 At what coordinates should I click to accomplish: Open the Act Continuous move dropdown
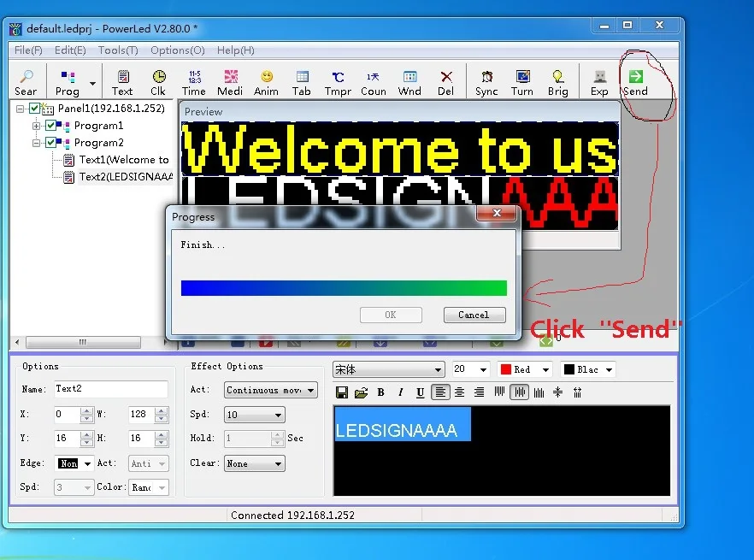click(310, 390)
